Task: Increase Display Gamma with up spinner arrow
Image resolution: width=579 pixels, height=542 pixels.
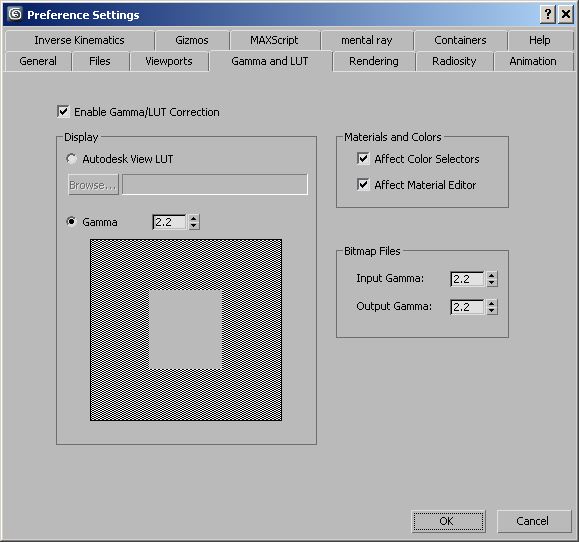Action: coord(194,218)
